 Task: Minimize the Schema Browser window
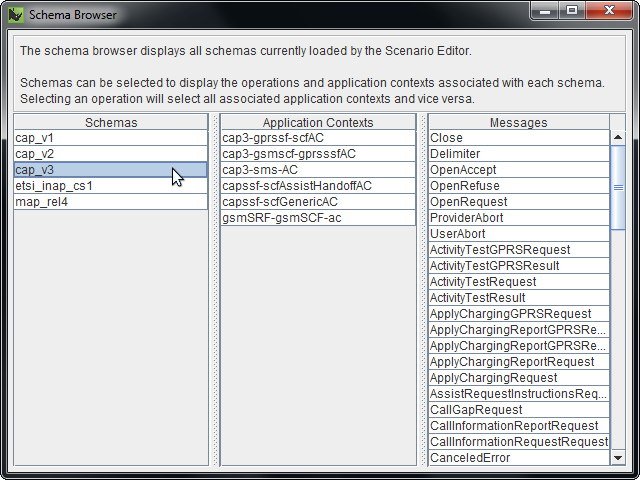tap(545, 11)
